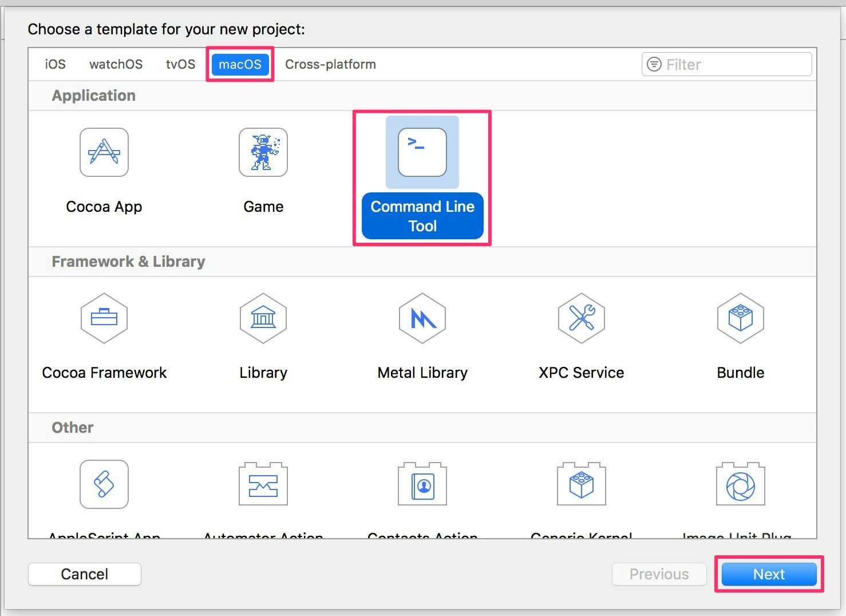Select the Contacts Action plug-in icon
Viewport: 846px width, 616px height.
[x=422, y=484]
